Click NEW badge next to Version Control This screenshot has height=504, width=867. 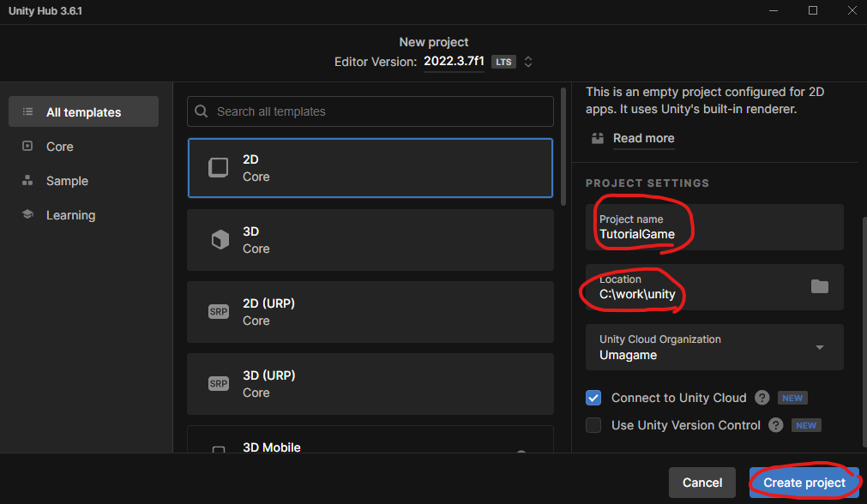tap(806, 425)
